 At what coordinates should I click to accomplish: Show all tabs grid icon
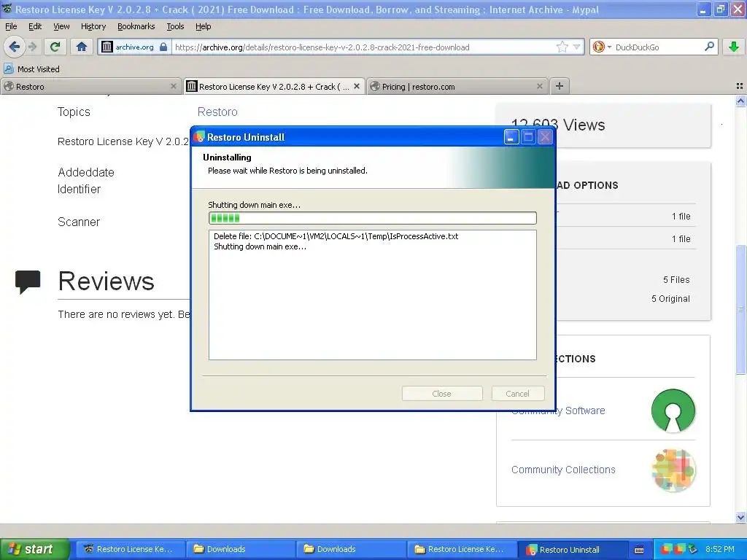point(740,86)
